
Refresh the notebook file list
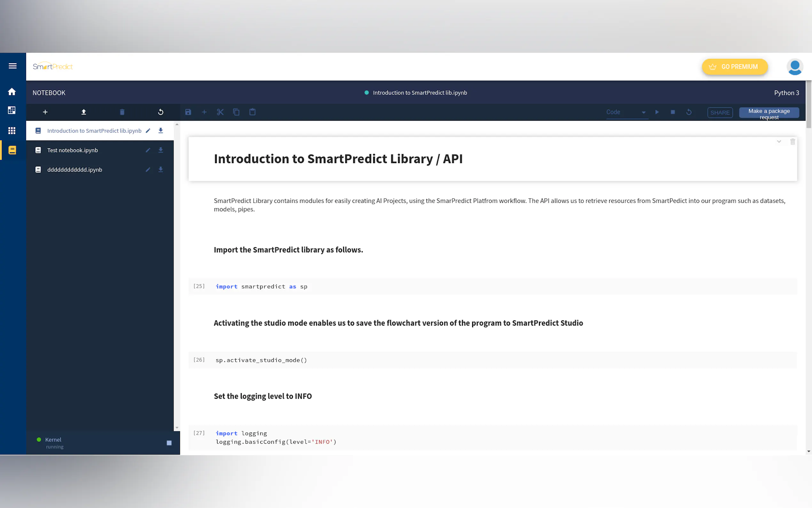tap(160, 112)
